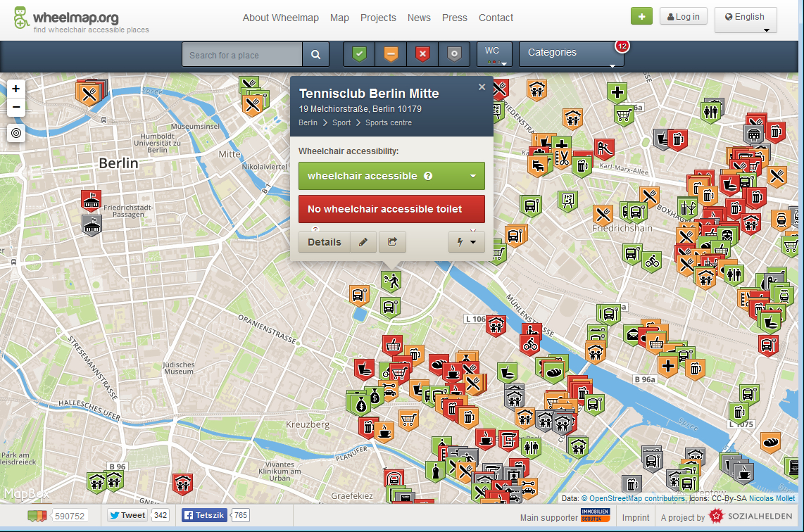Open the WC filter dropdown
Viewport: 804px width, 532px height.
[494, 54]
